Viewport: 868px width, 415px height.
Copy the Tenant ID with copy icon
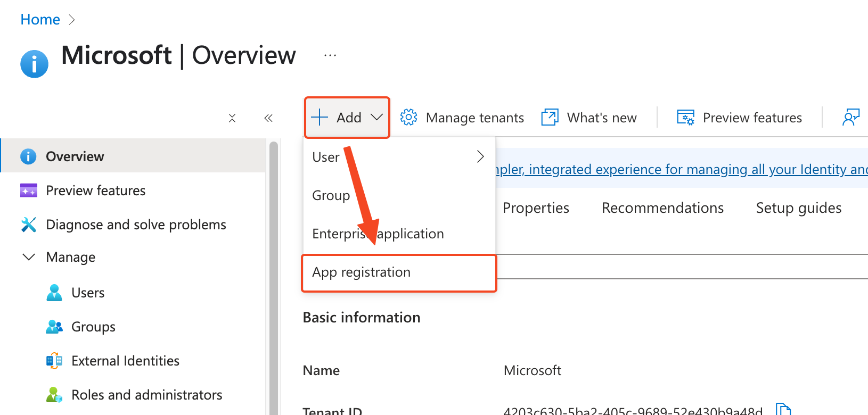[x=783, y=410]
